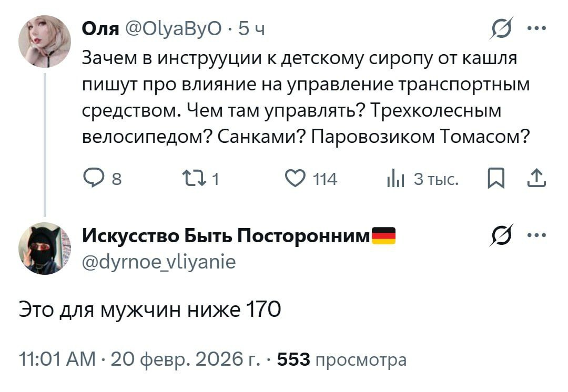Click the retweet icon under Olya's tweet

[x=200, y=180]
